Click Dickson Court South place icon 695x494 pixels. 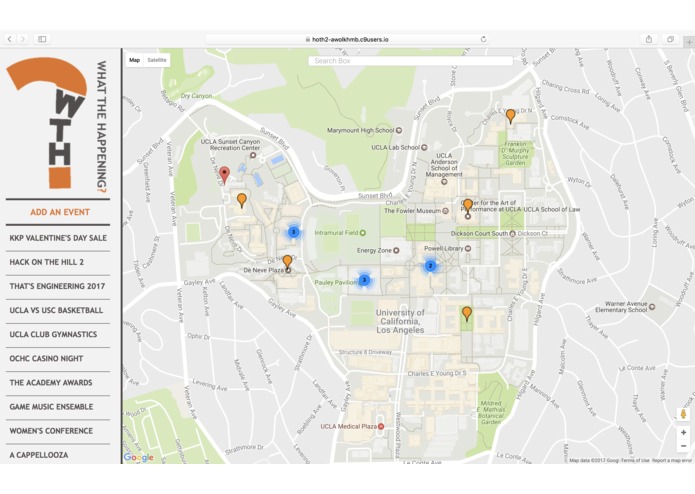513,233
